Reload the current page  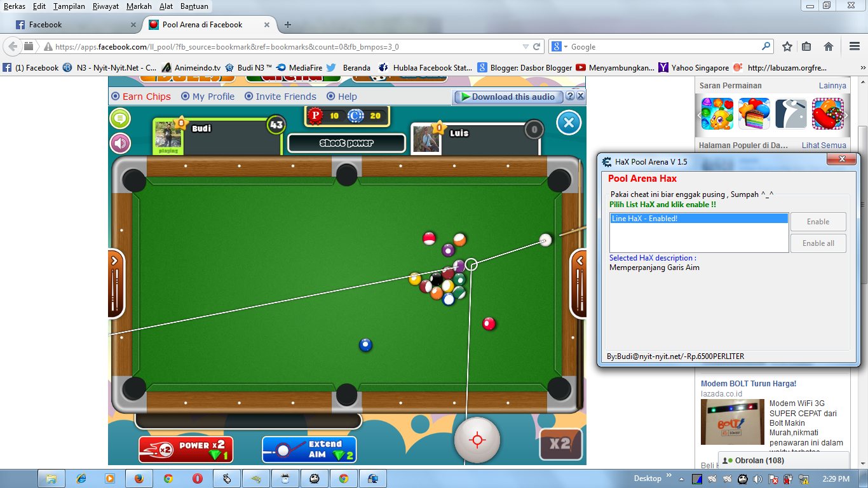[537, 47]
